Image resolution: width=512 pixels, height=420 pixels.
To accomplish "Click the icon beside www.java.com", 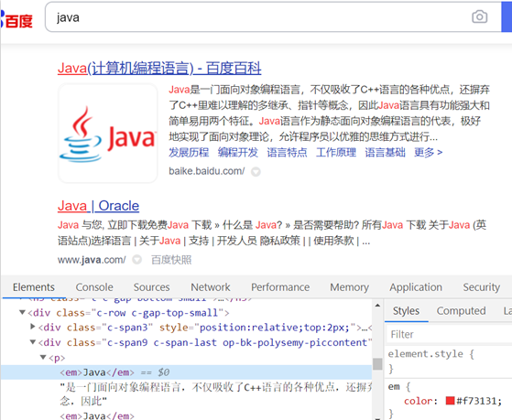I will (136, 260).
